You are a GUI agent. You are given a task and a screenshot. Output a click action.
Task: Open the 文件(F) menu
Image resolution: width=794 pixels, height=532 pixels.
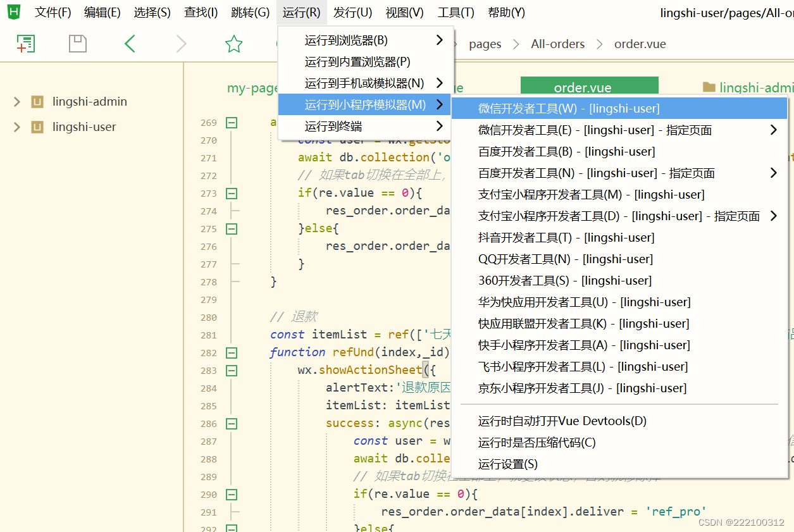(53, 13)
